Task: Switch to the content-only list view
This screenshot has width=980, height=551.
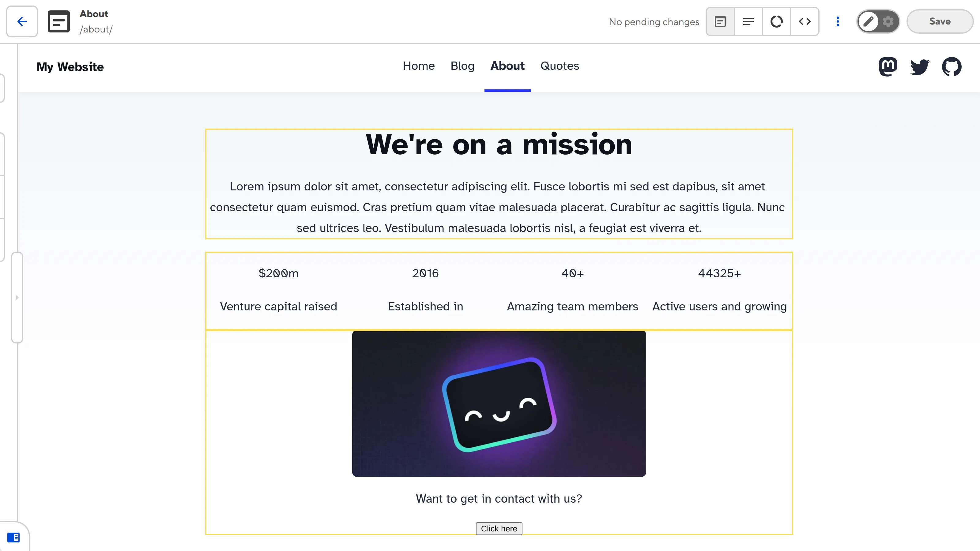Action: (748, 22)
